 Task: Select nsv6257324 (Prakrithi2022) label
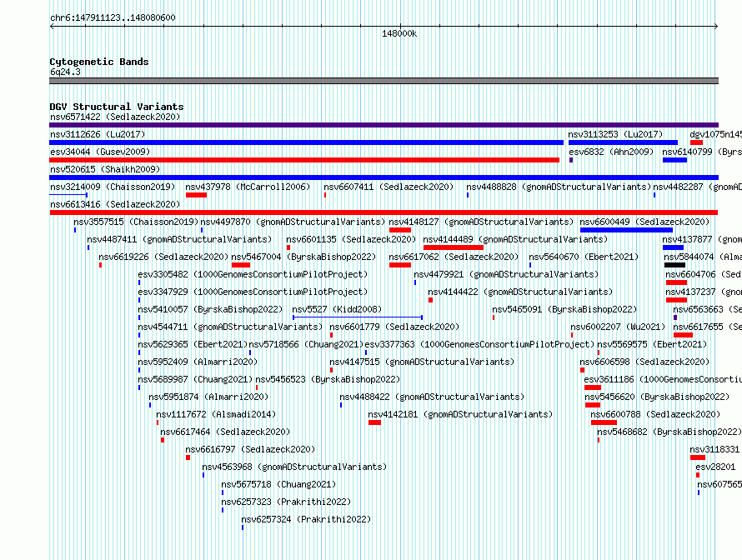[x=306, y=519]
